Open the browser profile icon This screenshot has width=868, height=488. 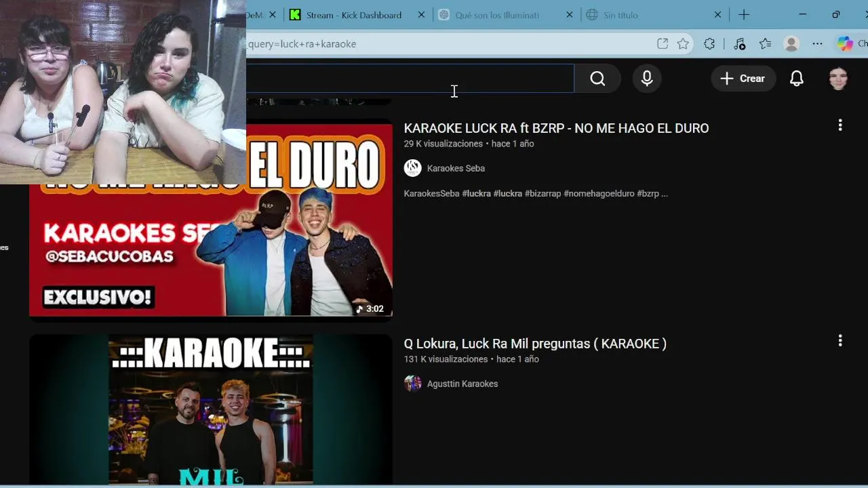point(791,44)
